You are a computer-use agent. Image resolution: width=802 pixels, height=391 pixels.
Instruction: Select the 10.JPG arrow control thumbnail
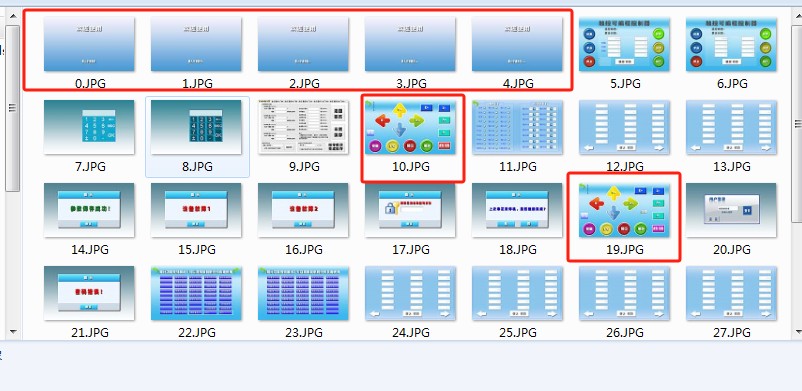(x=410, y=127)
